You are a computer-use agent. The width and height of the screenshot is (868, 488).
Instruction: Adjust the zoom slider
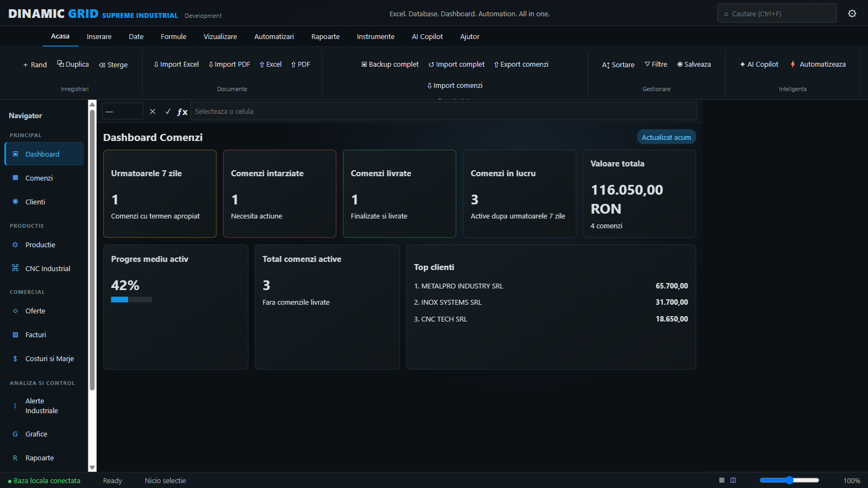(x=789, y=480)
